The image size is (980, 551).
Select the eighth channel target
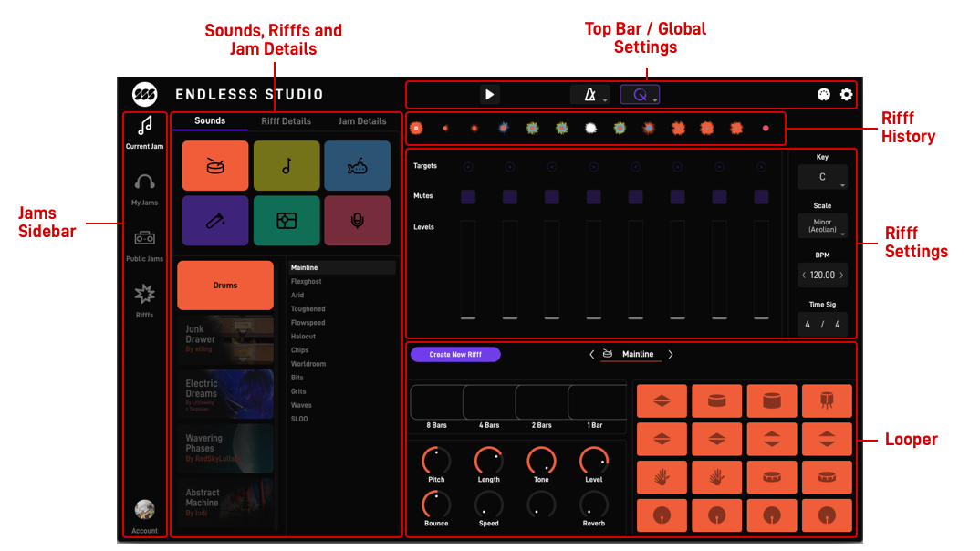pyautogui.click(x=761, y=167)
